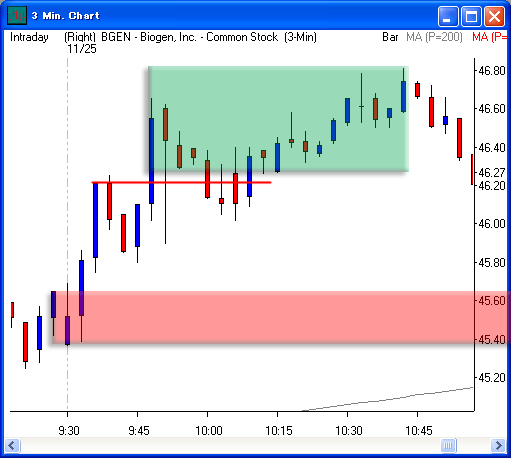Viewport: 511px width, 458px height.
Task: Click the gray 200-period moving average line
Action: (x=387, y=399)
